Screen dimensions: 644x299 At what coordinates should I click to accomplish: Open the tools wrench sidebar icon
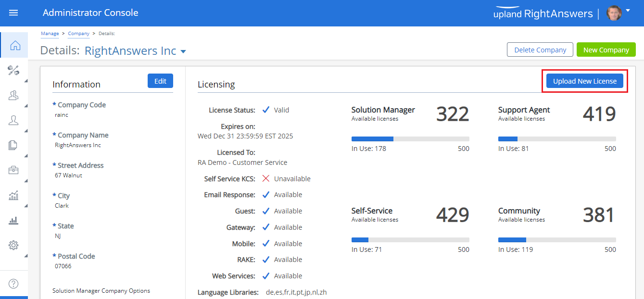[13, 71]
